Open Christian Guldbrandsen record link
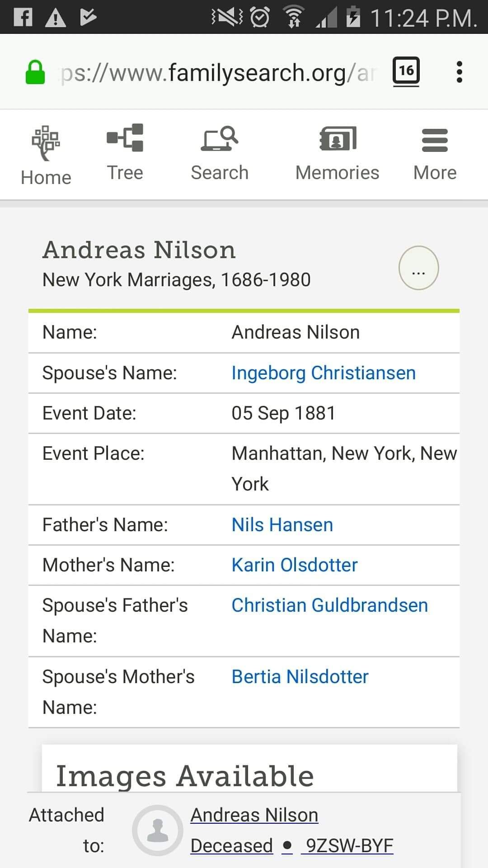488x868 pixels. coord(330,605)
